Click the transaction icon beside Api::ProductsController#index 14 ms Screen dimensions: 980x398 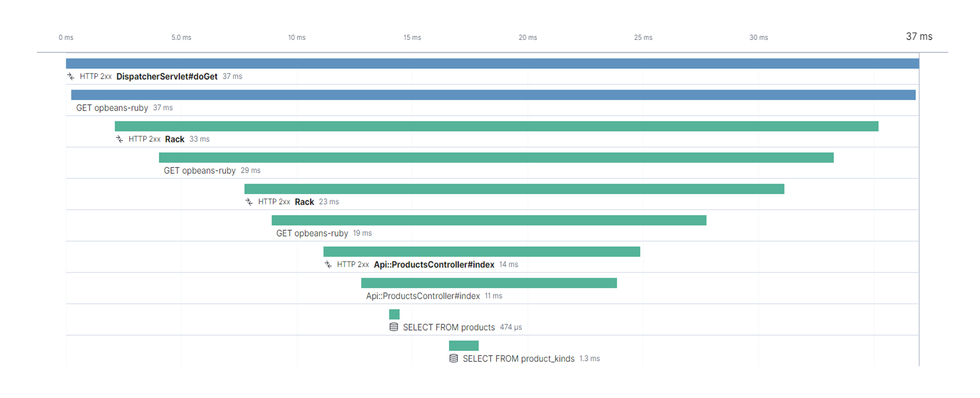point(328,265)
